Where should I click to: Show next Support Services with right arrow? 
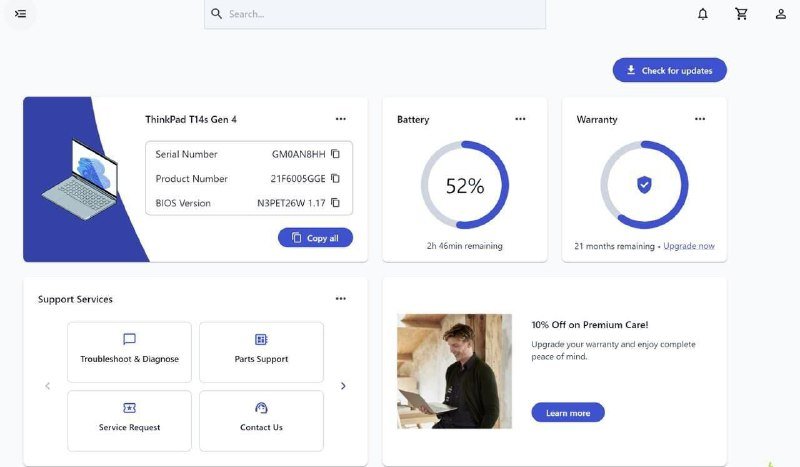click(x=343, y=386)
